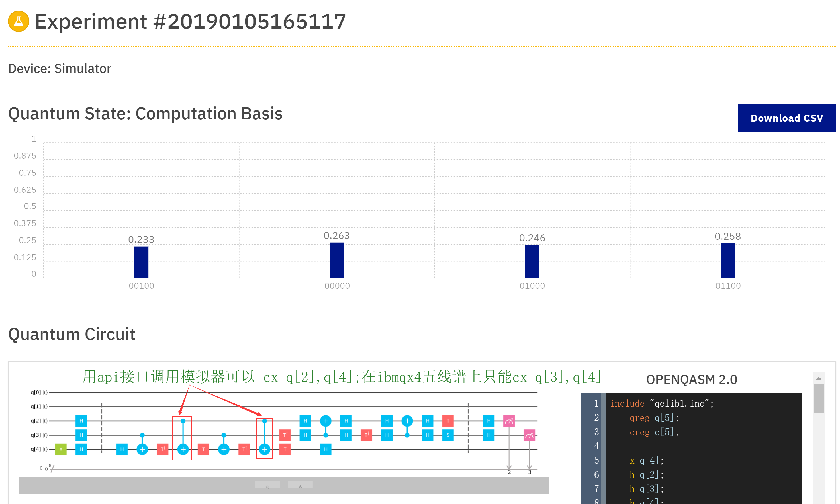Viewport: 840px width, 504px height.
Task: Click the CNOT gate inside the second red box
Action: 265,449
